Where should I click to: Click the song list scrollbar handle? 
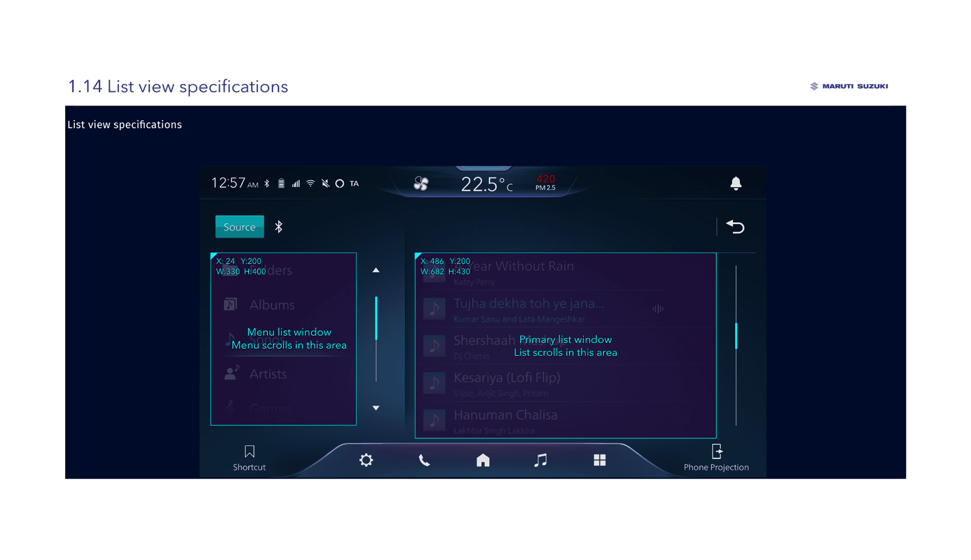(x=736, y=336)
